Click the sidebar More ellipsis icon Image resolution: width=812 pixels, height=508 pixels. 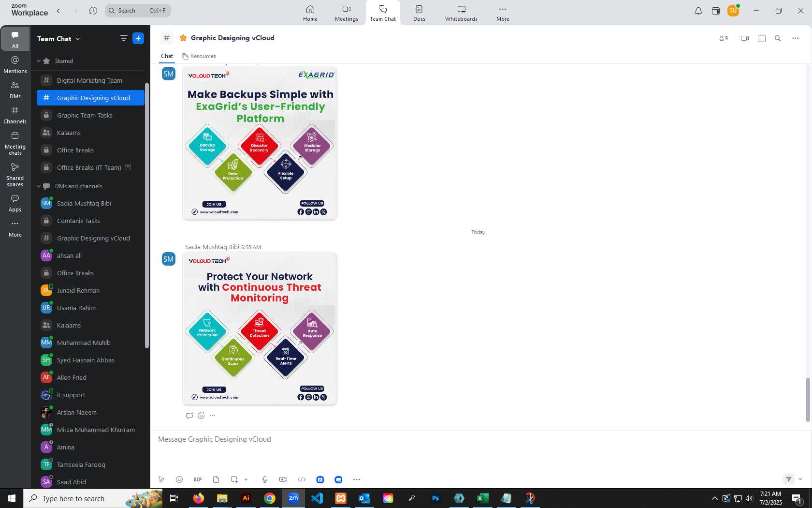[x=15, y=224]
